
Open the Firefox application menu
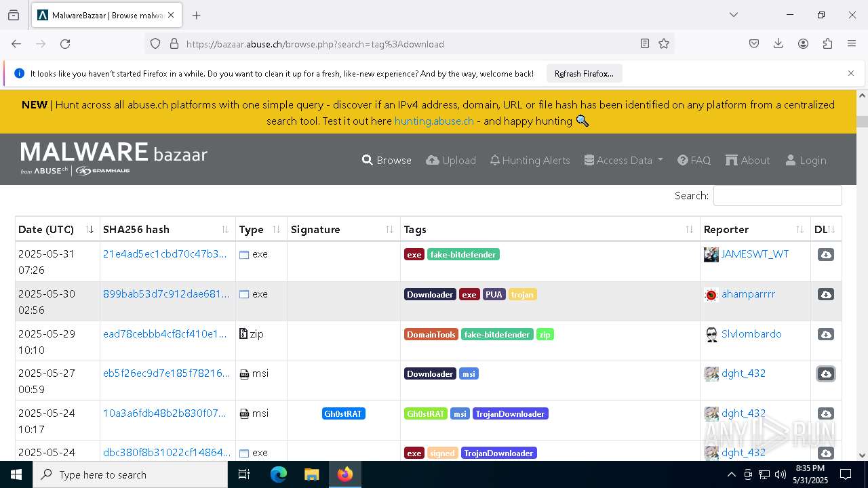(x=852, y=44)
